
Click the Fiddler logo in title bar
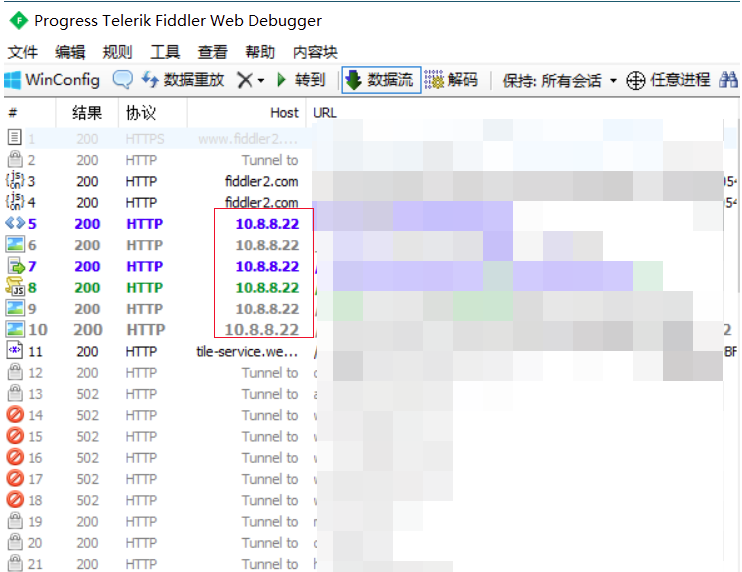tap(18, 21)
